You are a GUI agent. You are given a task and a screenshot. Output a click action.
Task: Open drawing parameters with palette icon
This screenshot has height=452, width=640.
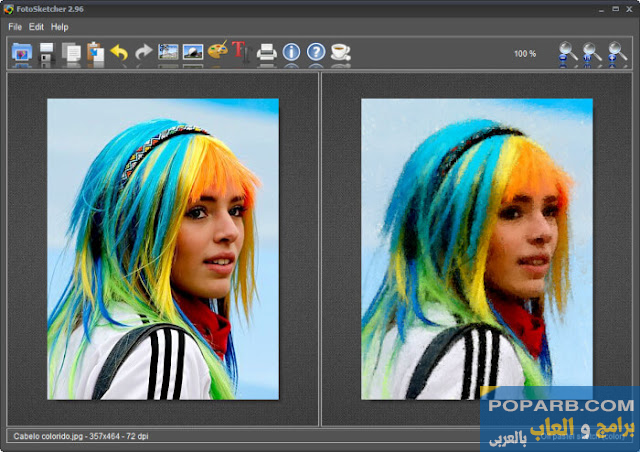(217, 51)
